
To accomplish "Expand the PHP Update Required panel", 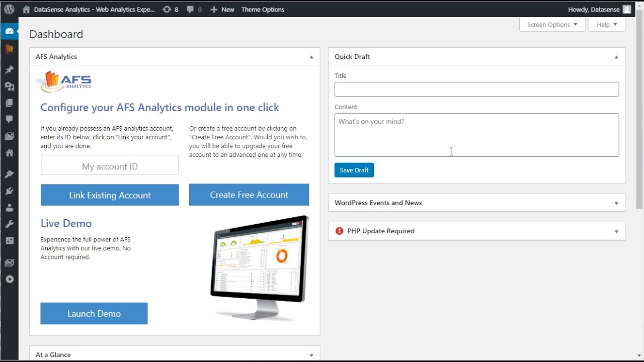I will [x=616, y=231].
